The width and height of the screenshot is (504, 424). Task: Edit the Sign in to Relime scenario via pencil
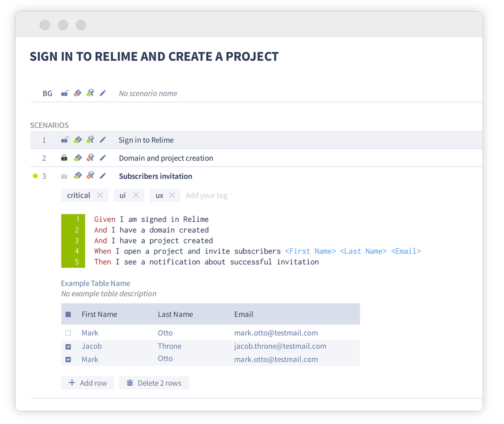[103, 140]
